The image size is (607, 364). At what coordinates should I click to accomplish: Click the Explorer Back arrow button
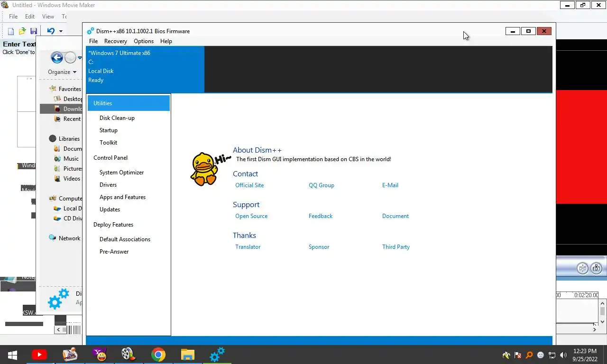click(57, 58)
